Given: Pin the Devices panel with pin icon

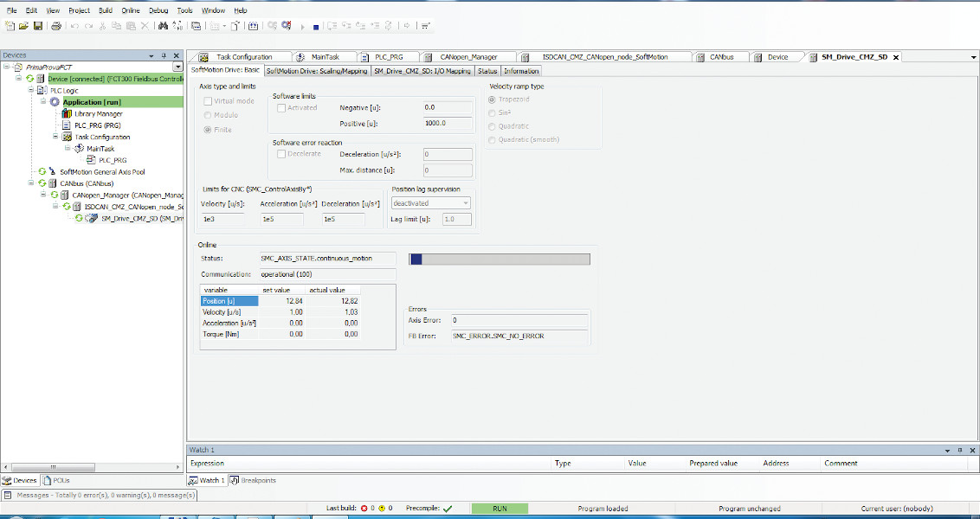Looking at the screenshot, I should 164,55.
